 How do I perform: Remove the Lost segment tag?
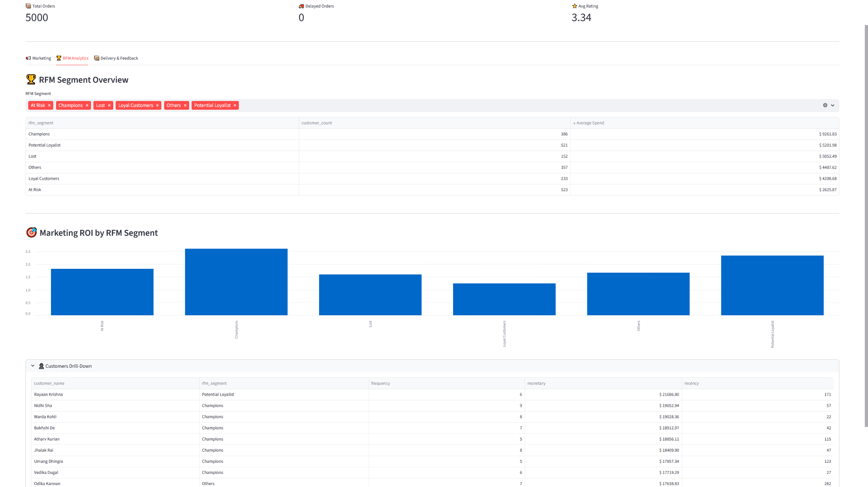pos(109,105)
